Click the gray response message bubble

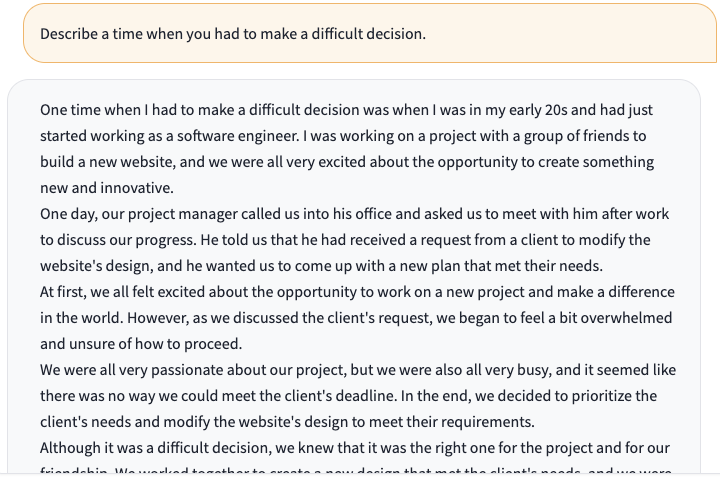354,277
